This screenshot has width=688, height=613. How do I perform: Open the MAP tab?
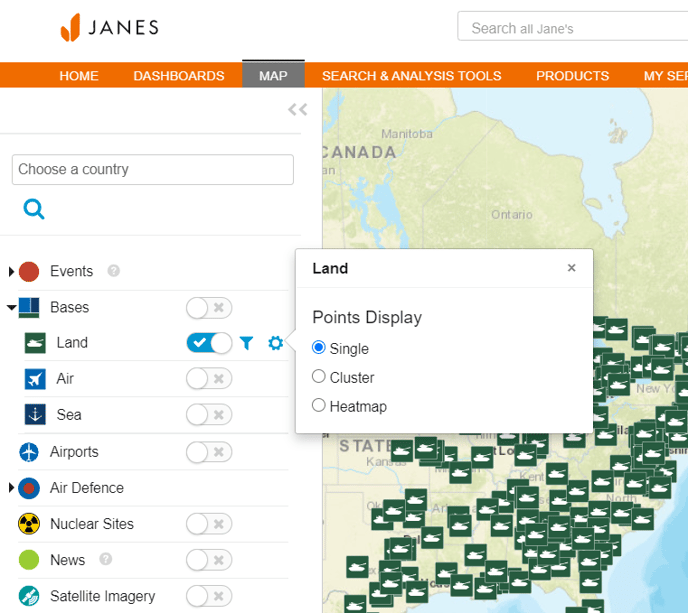pyautogui.click(x=273, y=75)
